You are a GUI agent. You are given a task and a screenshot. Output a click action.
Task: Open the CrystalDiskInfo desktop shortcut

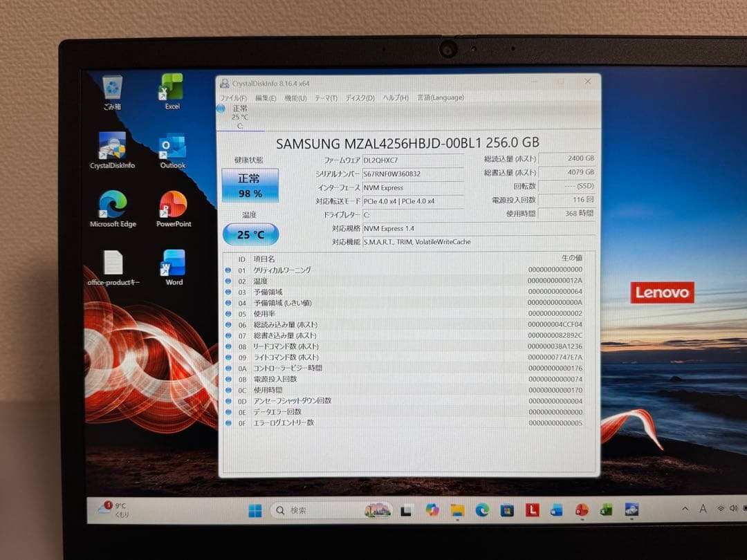(x=113, y=151)
